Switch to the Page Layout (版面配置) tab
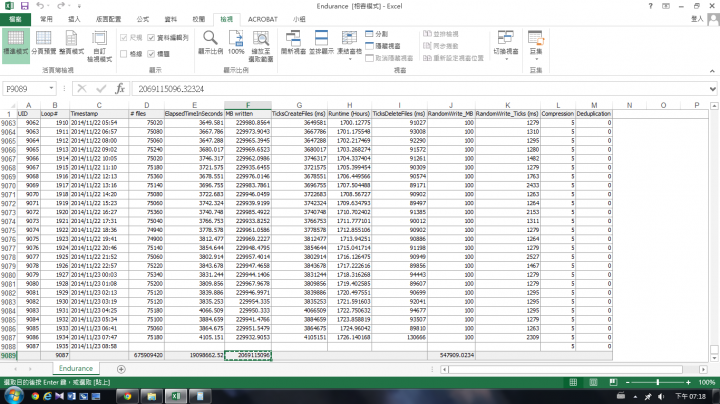 point(108,19)
